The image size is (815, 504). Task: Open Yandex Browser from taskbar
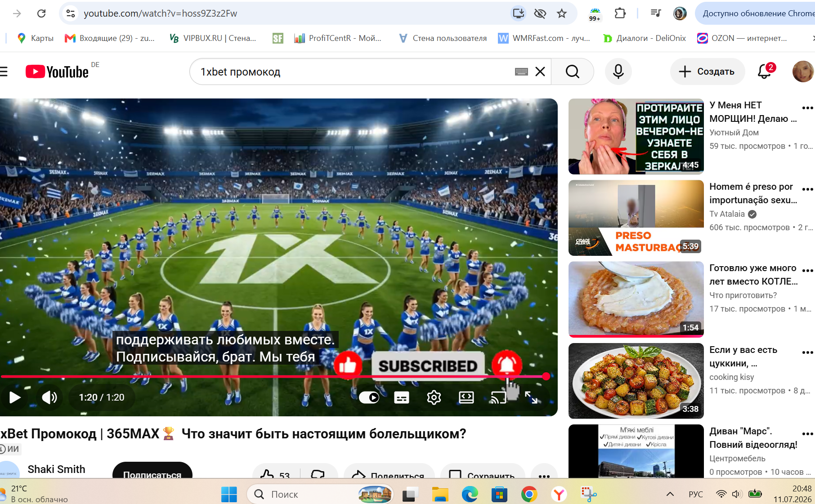click(x=559, y=495)
